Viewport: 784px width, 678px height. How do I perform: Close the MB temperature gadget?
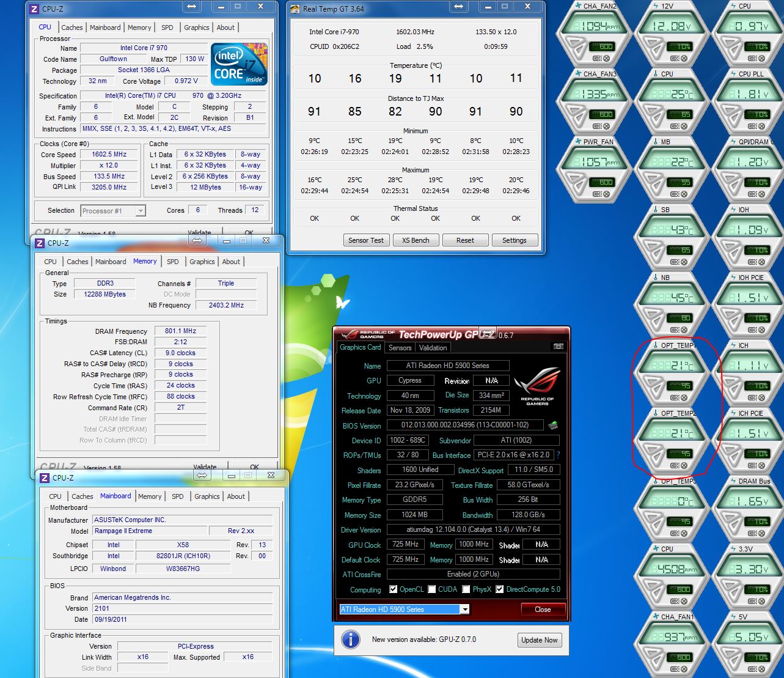coord(684,194)
